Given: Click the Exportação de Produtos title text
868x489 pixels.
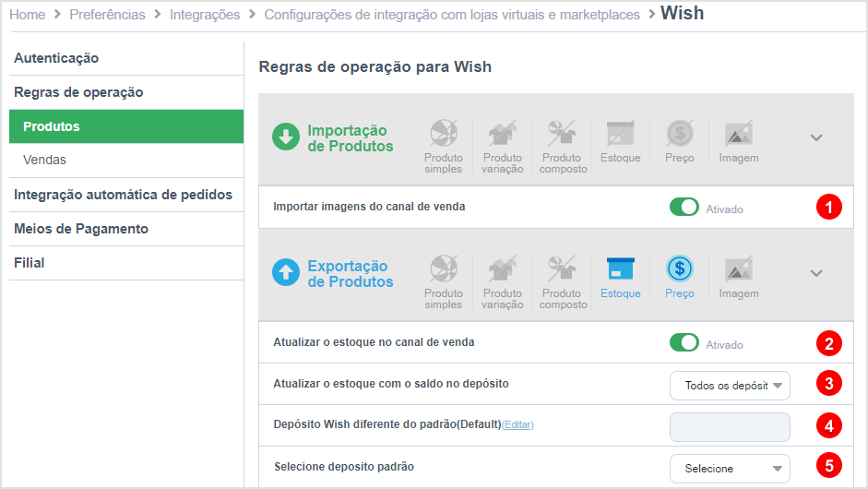Looking at the screenshot, I should point(351,274).
